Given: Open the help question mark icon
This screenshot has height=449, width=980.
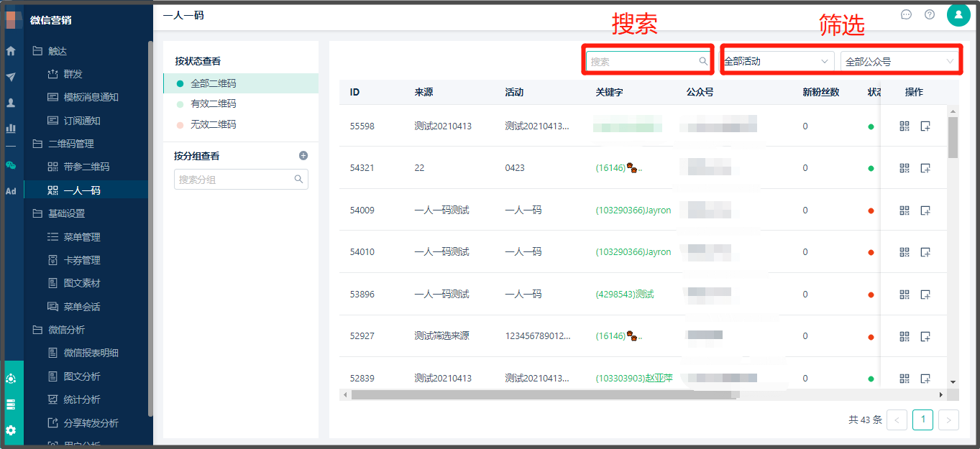Looking at the screenshot, I should point(930,14).
